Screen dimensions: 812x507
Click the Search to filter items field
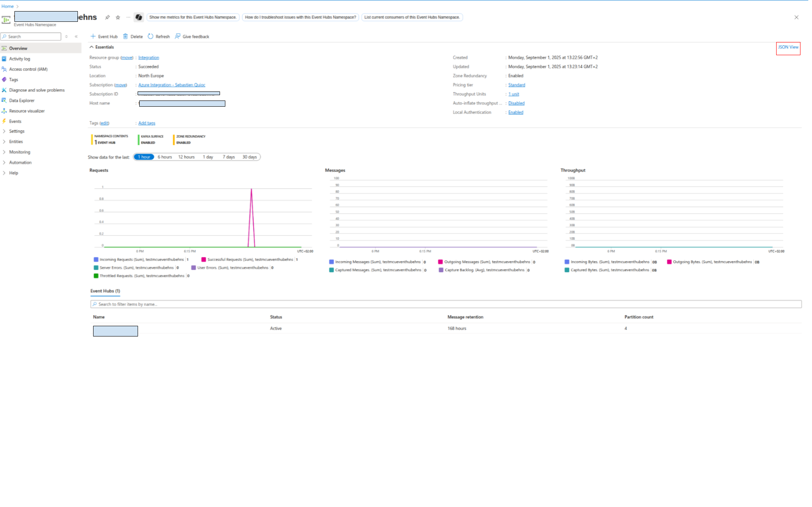pyautogui.click(x=445, y=304)
